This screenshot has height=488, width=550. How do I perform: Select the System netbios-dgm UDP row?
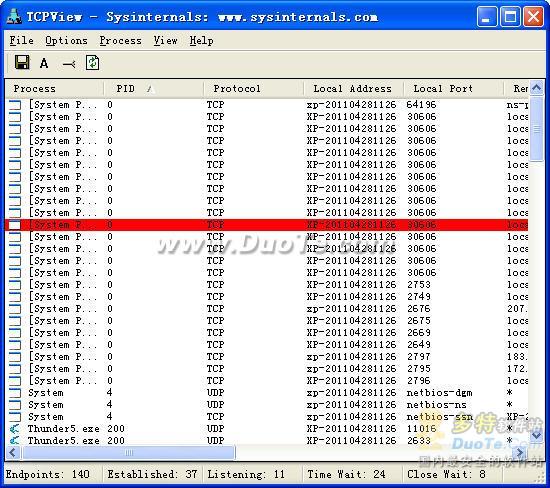coord(267,393)
